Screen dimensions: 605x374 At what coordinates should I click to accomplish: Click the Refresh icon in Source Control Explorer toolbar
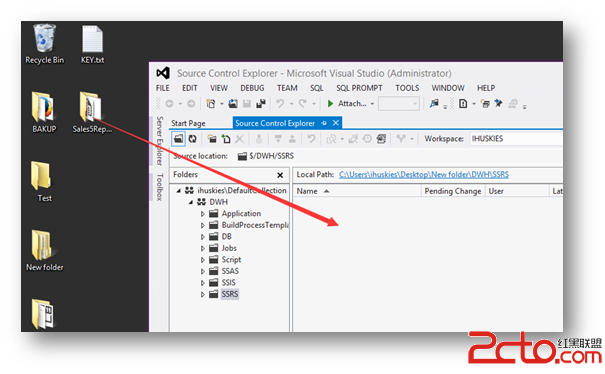pyautogui.click(x=192, y=139)
